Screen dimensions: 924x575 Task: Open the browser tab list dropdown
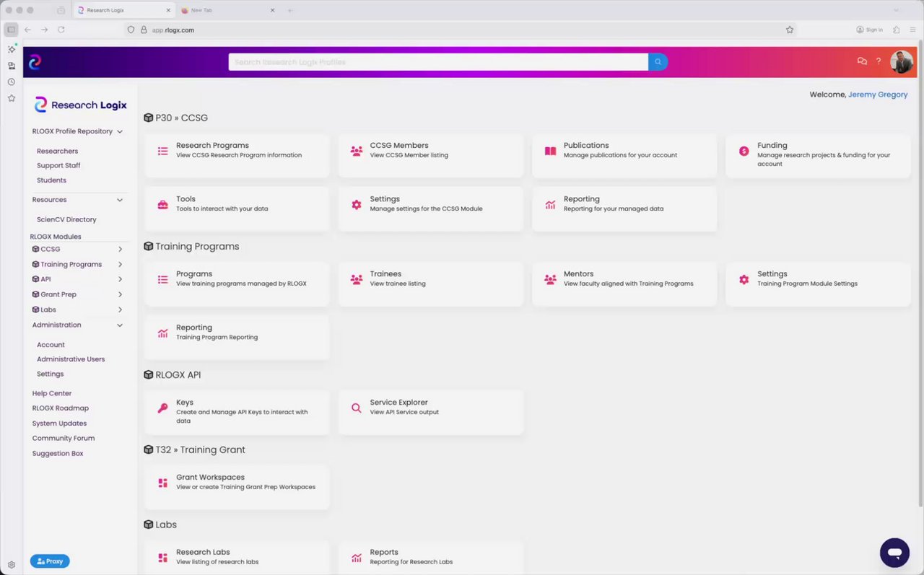point(896,10)
